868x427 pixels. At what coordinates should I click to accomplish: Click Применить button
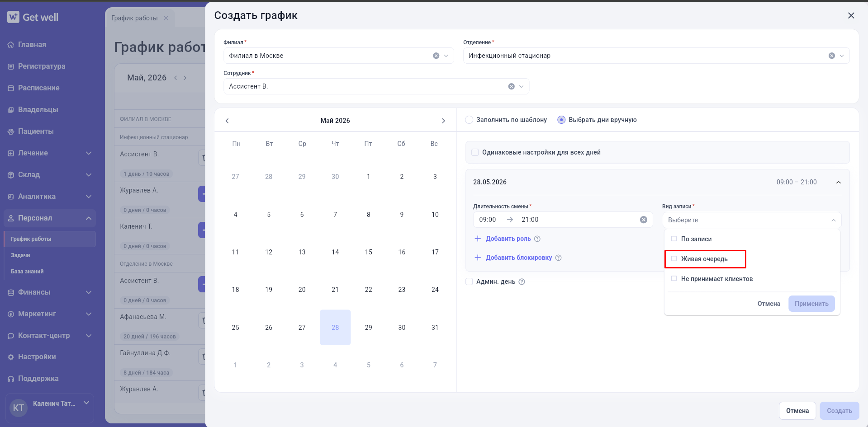811,304
